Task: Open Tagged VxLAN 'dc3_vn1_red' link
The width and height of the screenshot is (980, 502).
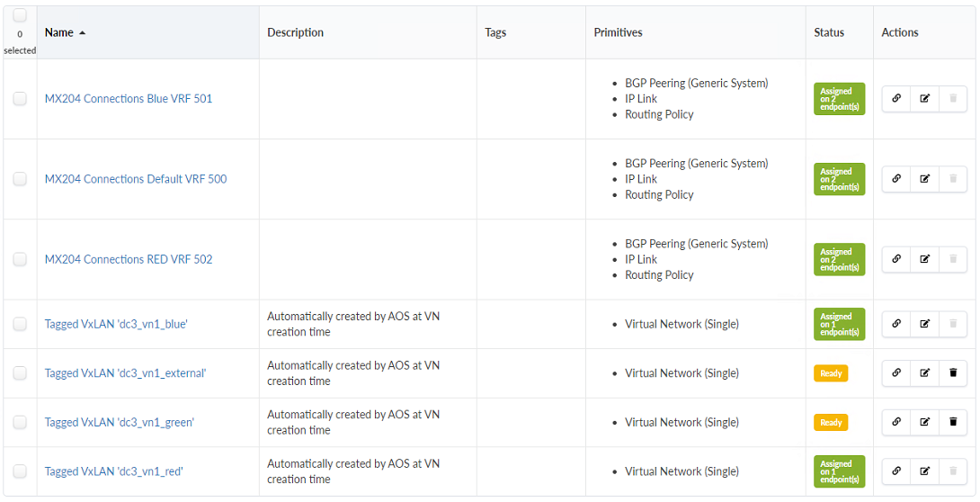Action: [x=114, y=471]
